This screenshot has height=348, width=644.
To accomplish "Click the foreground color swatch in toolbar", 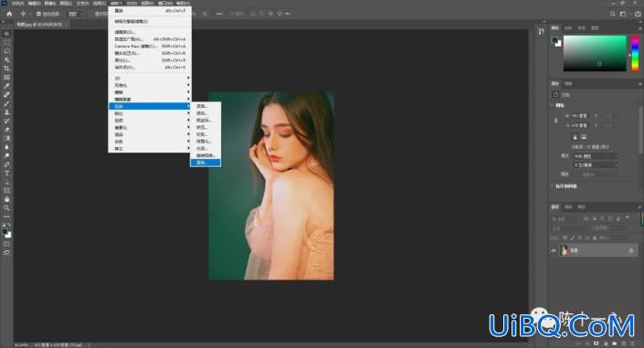I will coord(5,232).
